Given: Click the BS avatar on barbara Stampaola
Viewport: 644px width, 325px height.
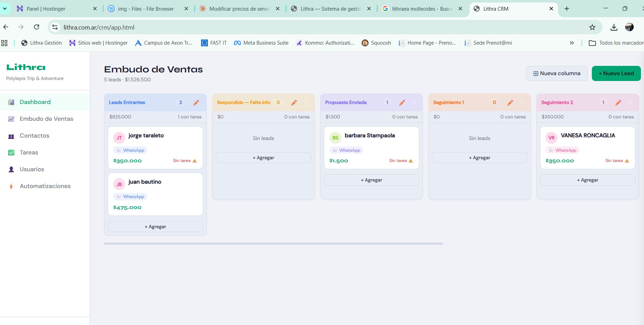Looking at the screenshot, I should [335, 138].
